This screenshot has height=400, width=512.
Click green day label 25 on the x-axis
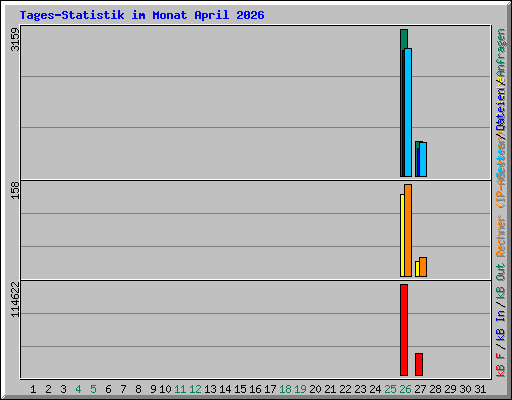pyautogui.click(x=390, y=389)
